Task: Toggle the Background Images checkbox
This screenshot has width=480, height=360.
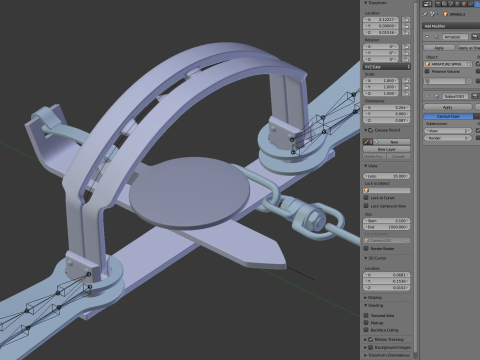Action: pyautogui.click(x=371, y=347)
